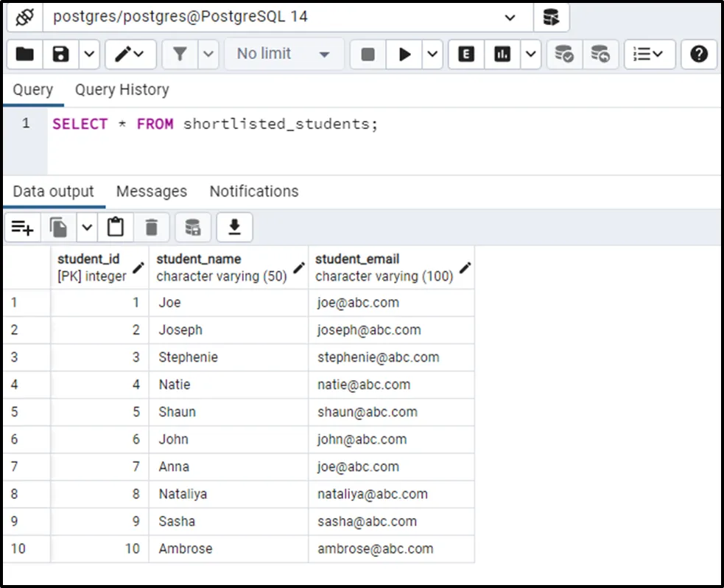Click the Explain Analyze chart icon

(502, 54)
